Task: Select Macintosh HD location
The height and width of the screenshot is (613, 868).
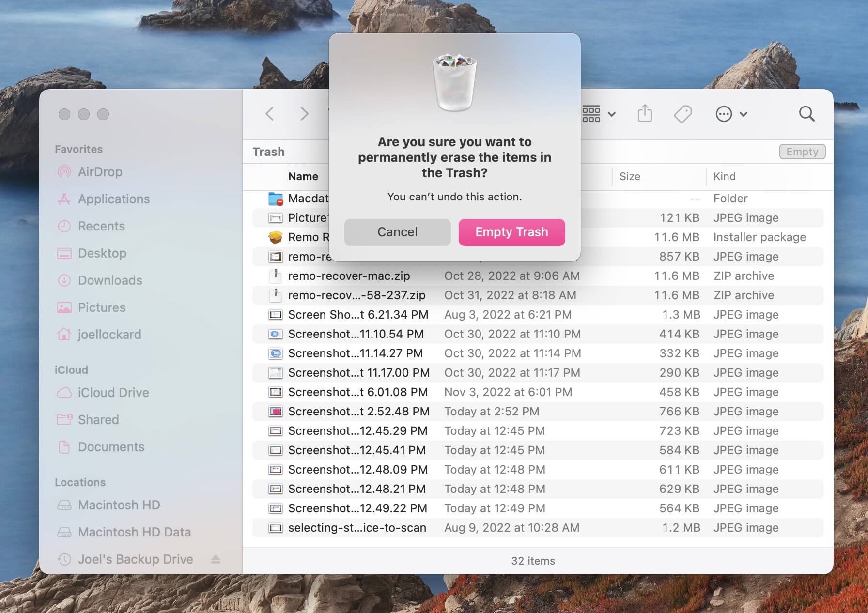Action: click(x=119, y=505)
